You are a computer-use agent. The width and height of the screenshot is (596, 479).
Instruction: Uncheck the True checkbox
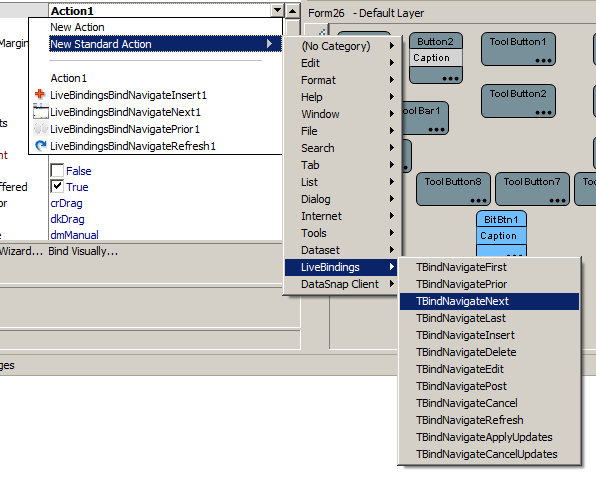pyautogui.click(x=57, y=186)
